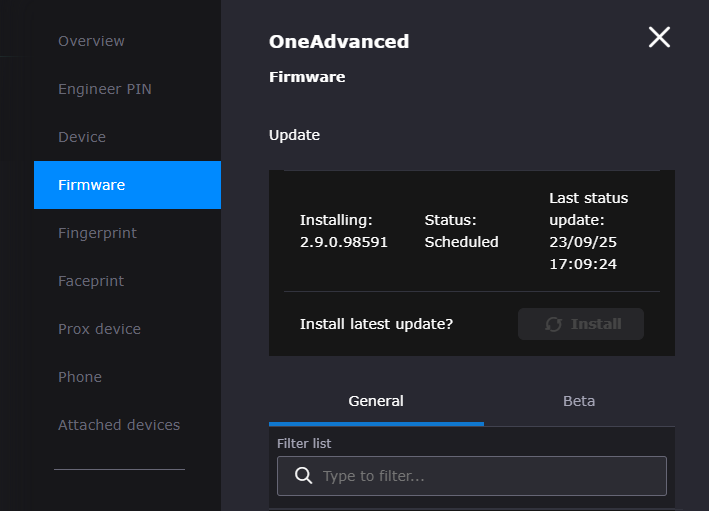Select Device in the sidebar
The width and height of the screenshot is (709, 511).
click(x=82, y=137)
